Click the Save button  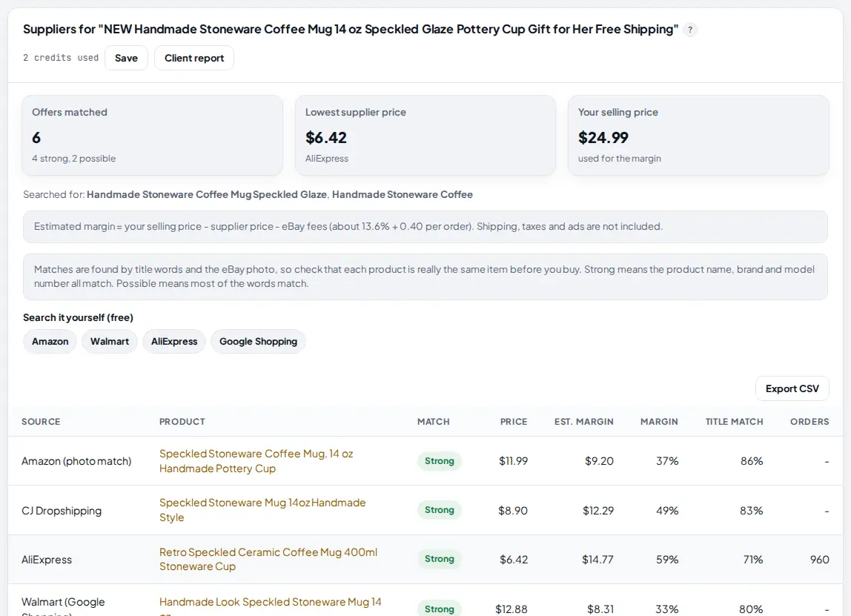click(x=126, y=58)
